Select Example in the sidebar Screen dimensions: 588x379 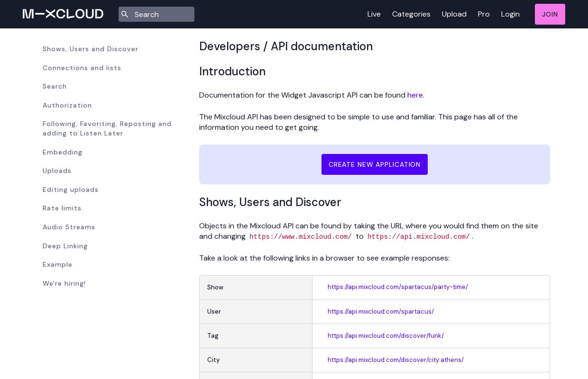[57, 264]
